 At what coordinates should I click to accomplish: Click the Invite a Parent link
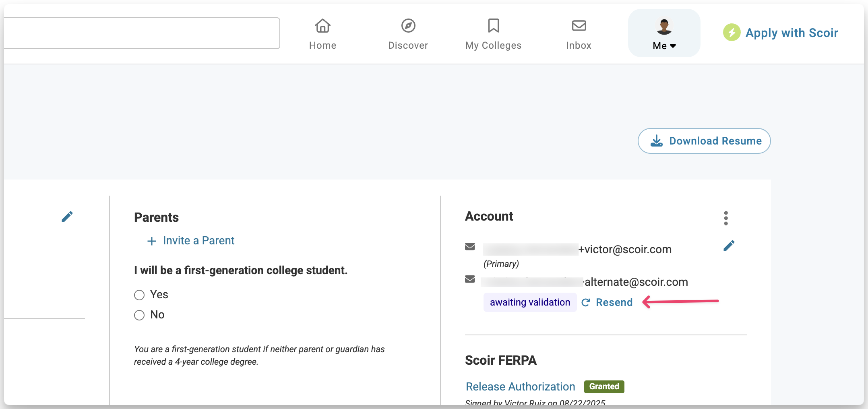point(198,241)
